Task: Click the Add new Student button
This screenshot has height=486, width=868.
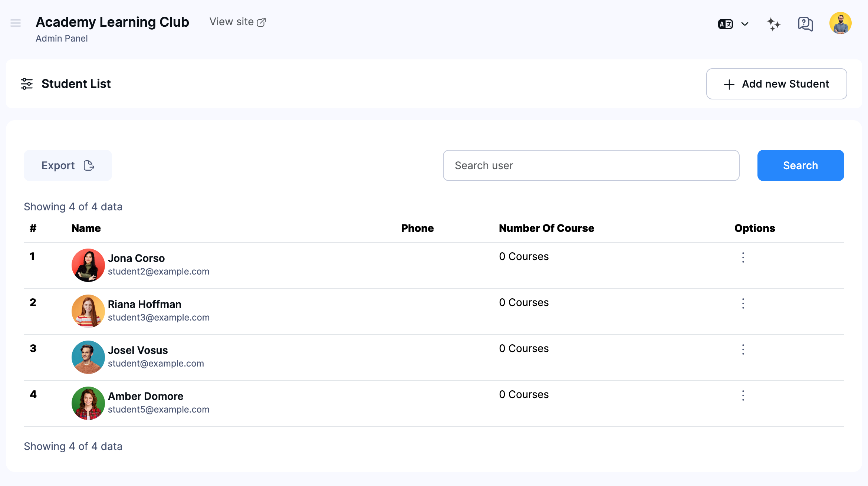Action: [776, 84]
